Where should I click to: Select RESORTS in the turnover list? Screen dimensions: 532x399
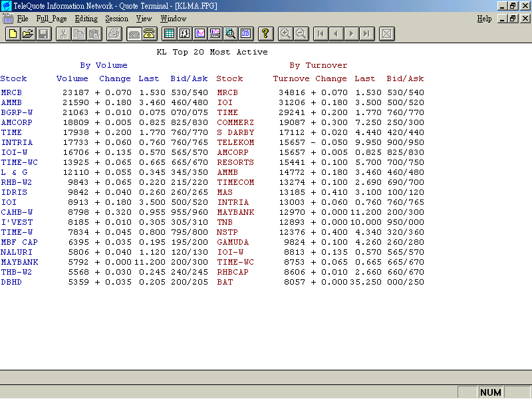[x=235, y=162]
